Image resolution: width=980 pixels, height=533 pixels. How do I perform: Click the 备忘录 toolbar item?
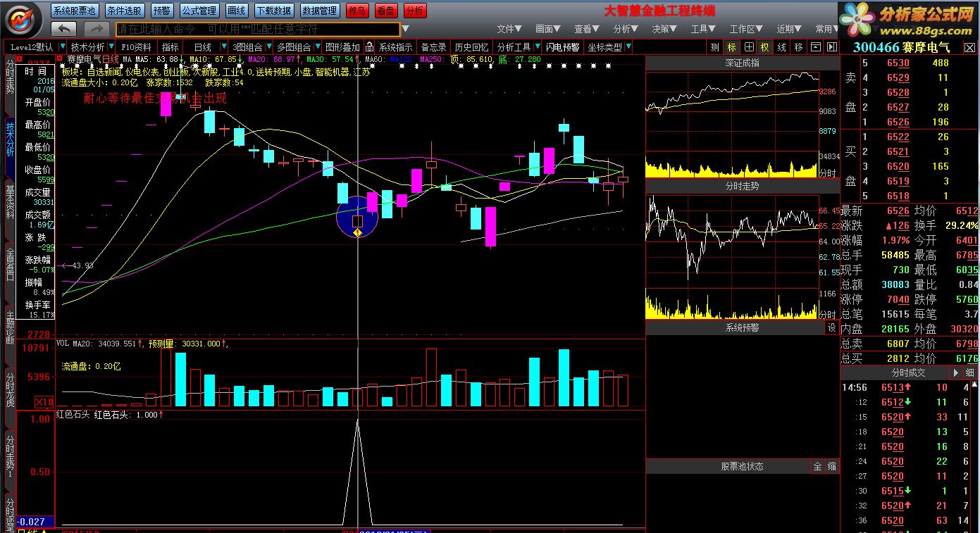[434, 47]
